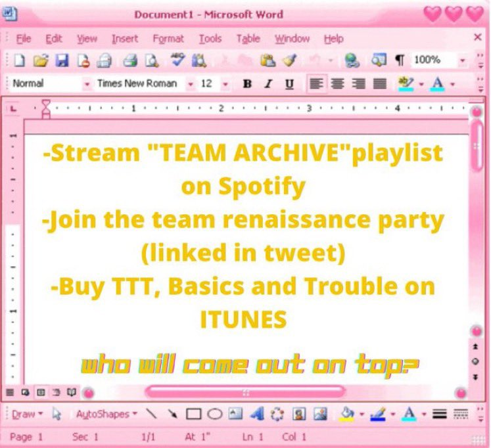
Task: Expand highlight color dropdown arrow
Action: point(421,84)
